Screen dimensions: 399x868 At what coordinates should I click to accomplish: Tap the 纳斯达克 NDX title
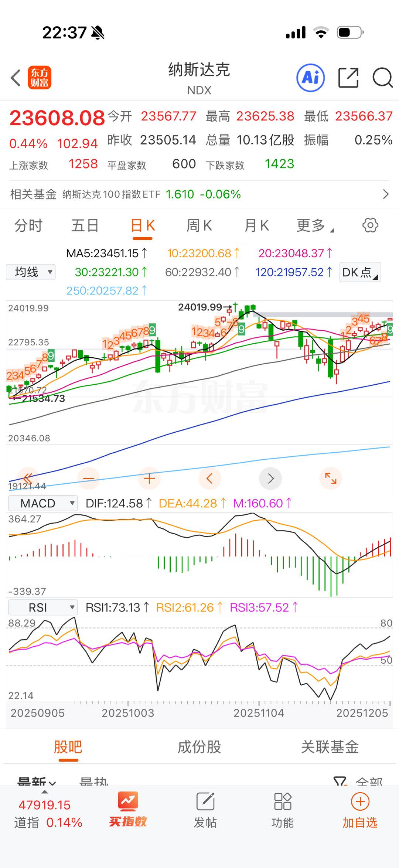click(199, 78)
